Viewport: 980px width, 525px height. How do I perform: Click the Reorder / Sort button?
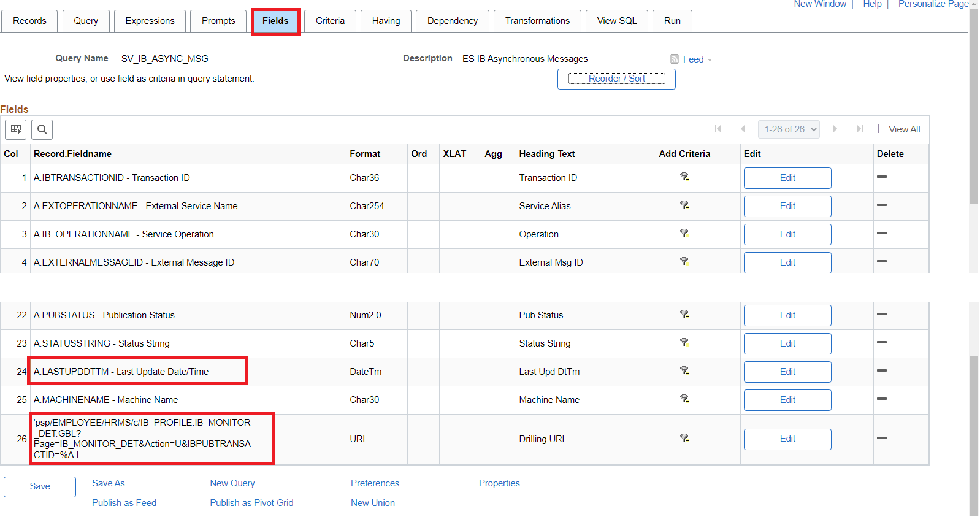pyautogui.click(x=616, y=79)
